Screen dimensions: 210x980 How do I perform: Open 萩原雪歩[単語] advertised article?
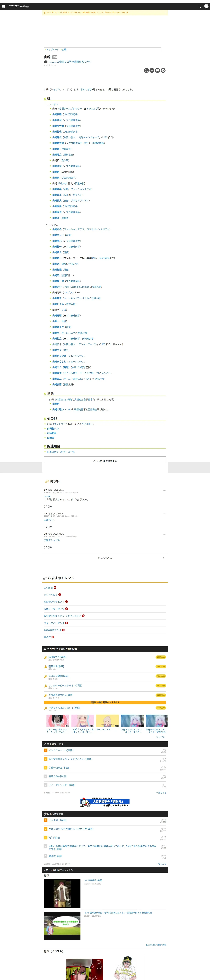[56, 667]
